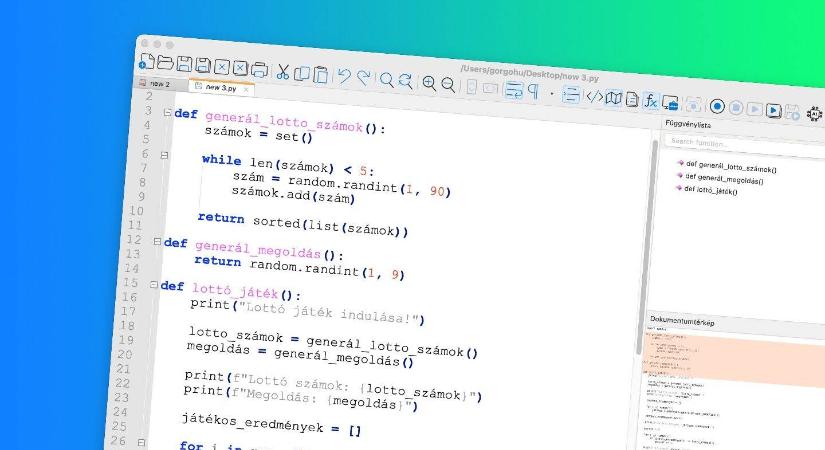This screenshot has height=450, width=825.
Task: Click the code "return sorted(list(számok))"
Action: pyautogui.click(x=303, y=224)
